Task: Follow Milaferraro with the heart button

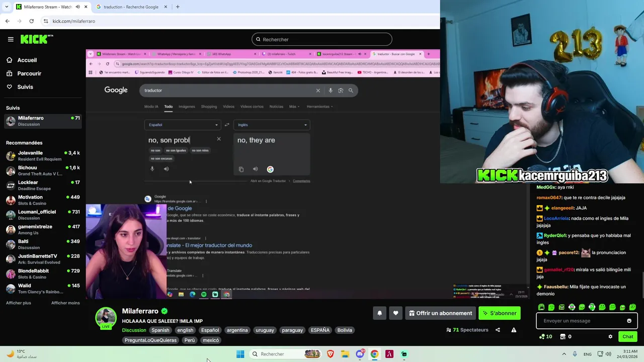Action: (395, 313)
